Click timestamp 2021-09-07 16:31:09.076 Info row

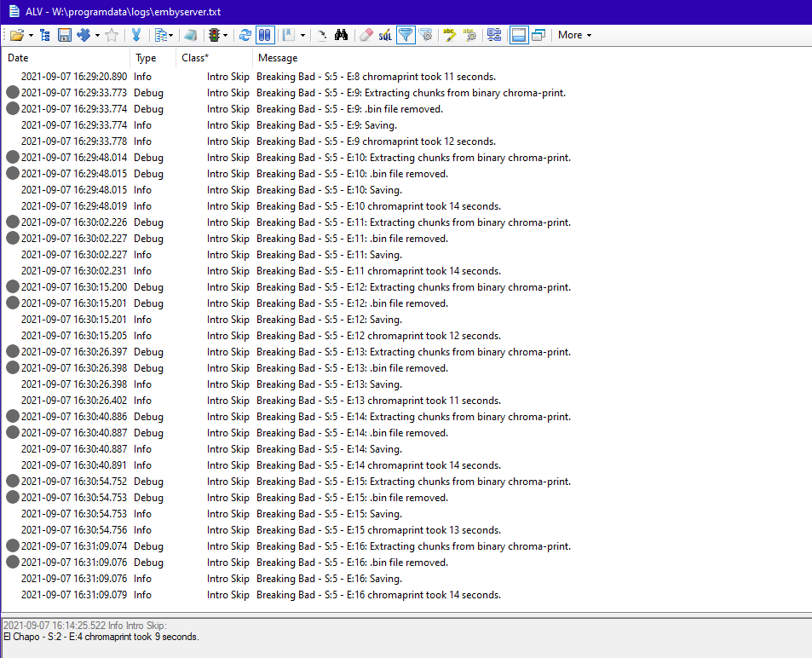click(74, 579)
